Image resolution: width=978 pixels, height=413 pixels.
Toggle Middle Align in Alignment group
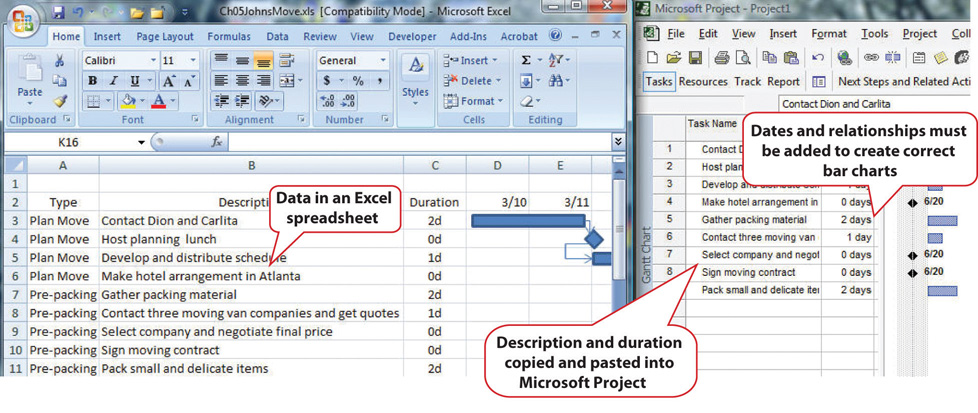(243, 61)
